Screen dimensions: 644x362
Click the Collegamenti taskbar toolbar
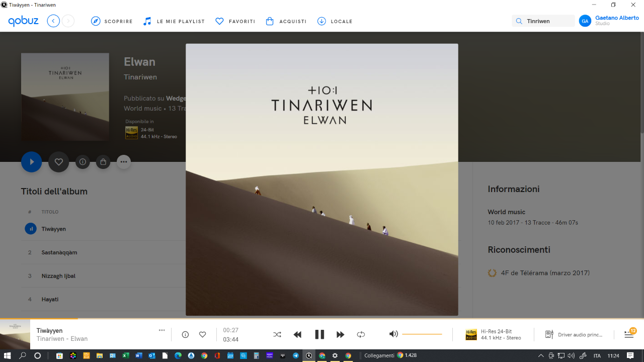[379, 355]
